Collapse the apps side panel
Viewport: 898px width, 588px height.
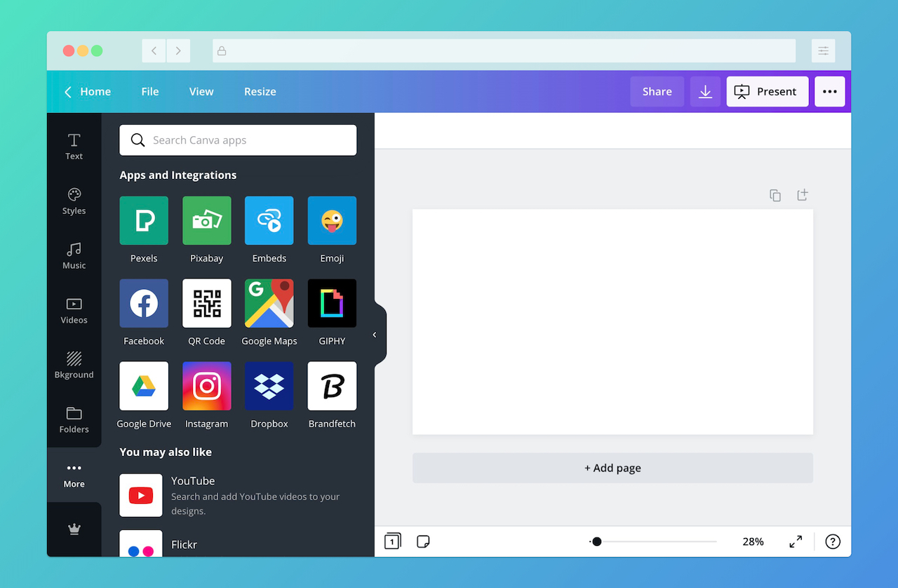click(x=376, y=333)
